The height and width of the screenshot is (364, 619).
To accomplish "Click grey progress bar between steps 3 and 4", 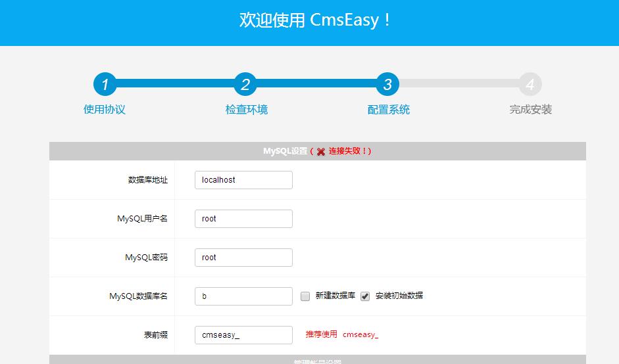I will click(x=458, y=84).
